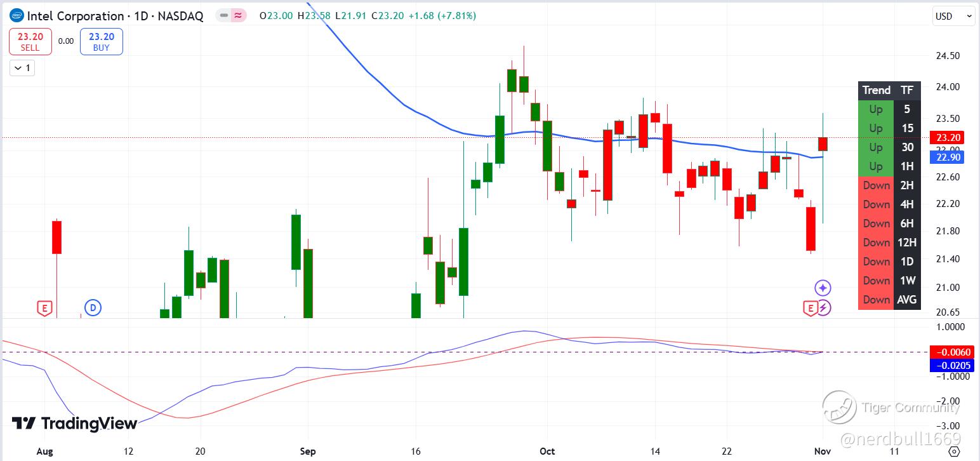The height and width of the screenshot is (461, 980).
Task: Click the Down cell in the 1D row
Action: 877,262
